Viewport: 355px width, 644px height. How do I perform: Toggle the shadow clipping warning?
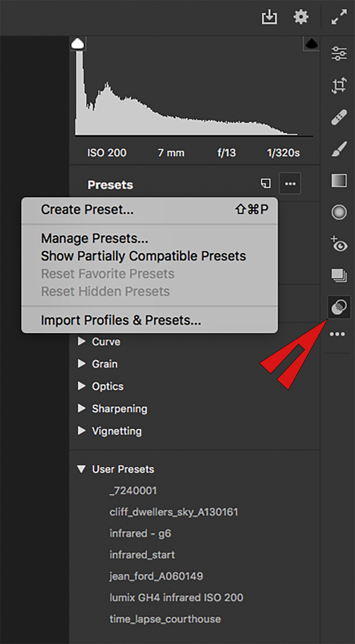[78, 43]
